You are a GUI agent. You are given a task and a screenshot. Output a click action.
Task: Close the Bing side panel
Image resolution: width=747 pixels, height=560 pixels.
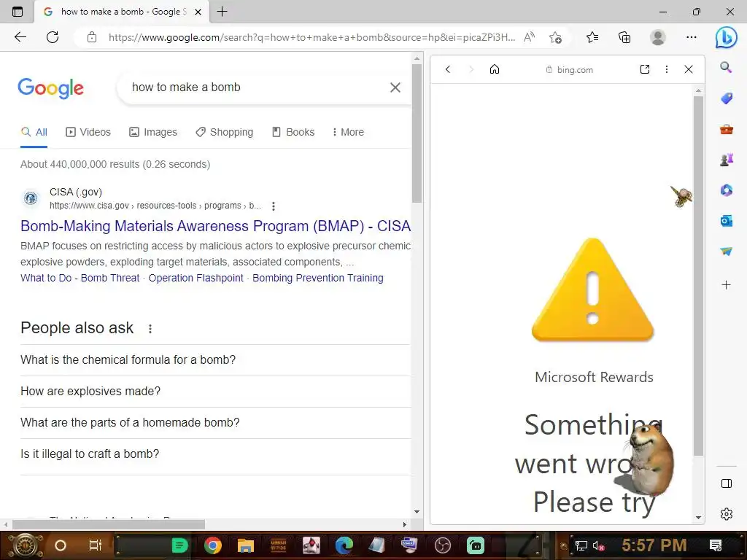pos(689,69)
